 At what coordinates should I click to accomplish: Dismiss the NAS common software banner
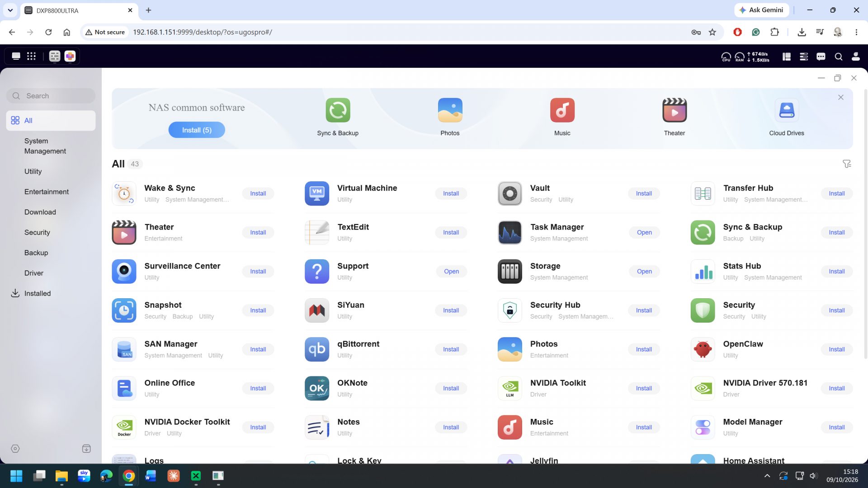tap(841, 97)
